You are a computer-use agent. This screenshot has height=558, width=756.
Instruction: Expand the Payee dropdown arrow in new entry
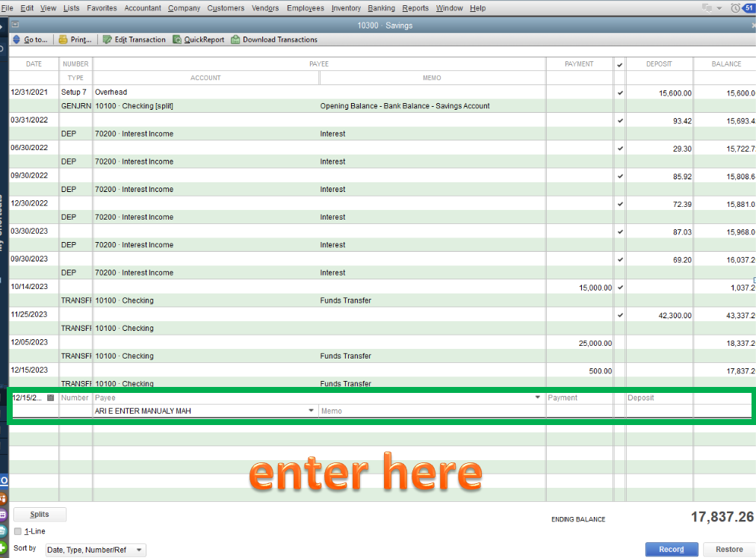tap(538, 397)
